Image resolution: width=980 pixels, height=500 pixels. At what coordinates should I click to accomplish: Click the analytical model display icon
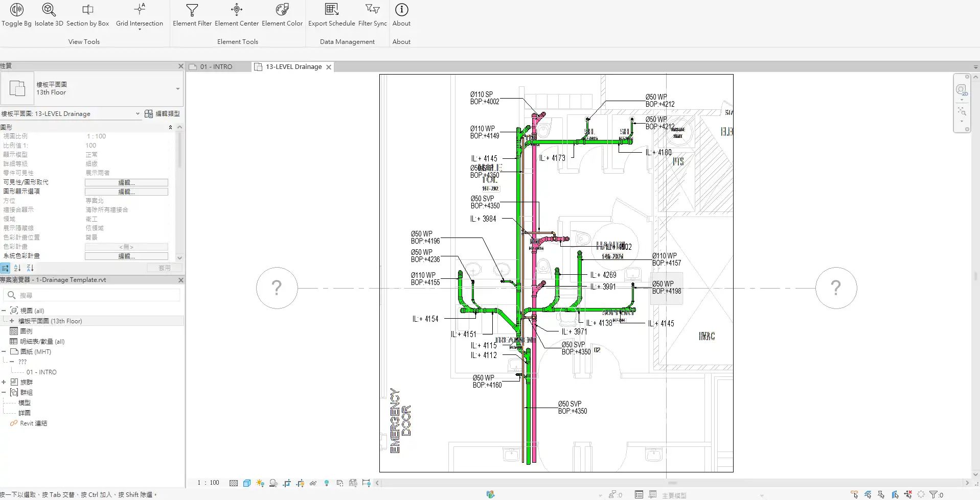pyautogui.click(x=353, y=483)
